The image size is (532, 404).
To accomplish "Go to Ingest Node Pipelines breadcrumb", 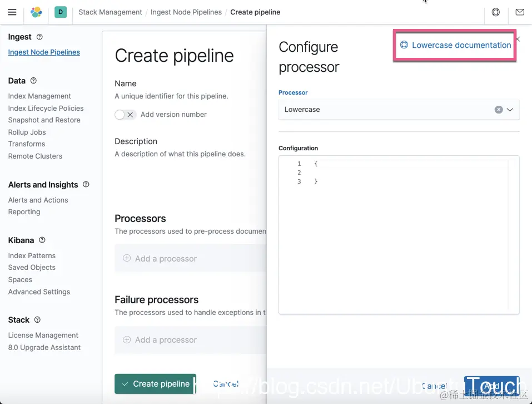I will [x=186, y=12].
